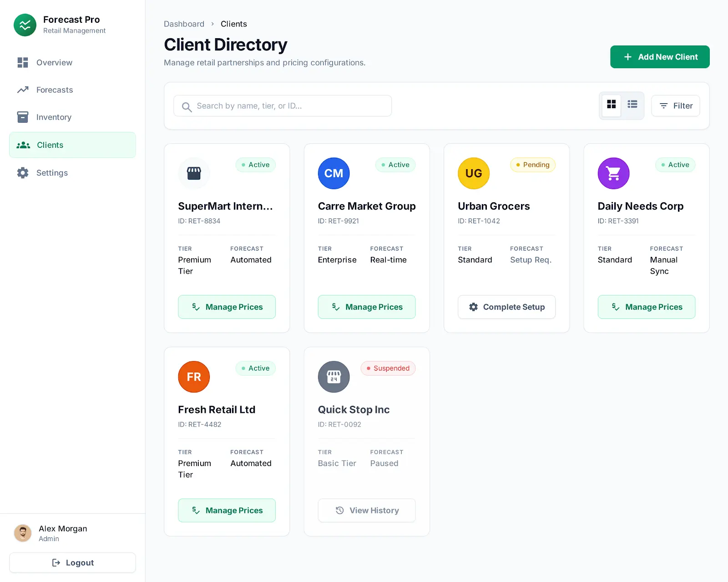
Task: Open the Settings page
Action: (x=52, y=173)
